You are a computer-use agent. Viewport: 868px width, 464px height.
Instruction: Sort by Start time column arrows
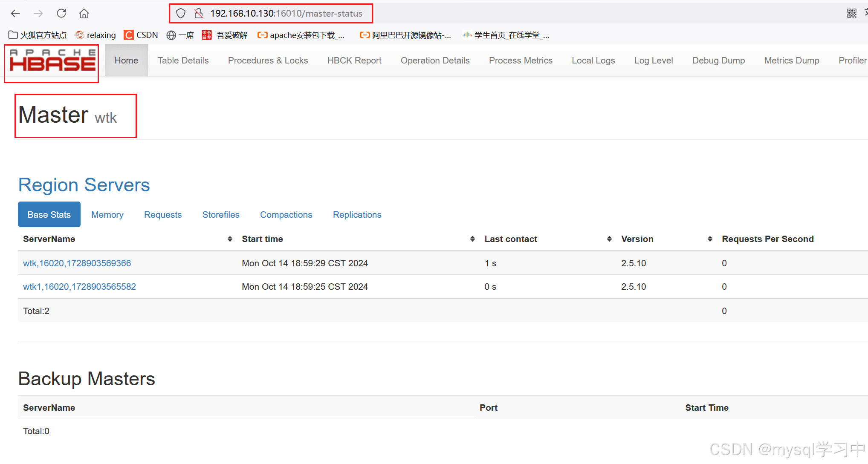tap(472, 239)
